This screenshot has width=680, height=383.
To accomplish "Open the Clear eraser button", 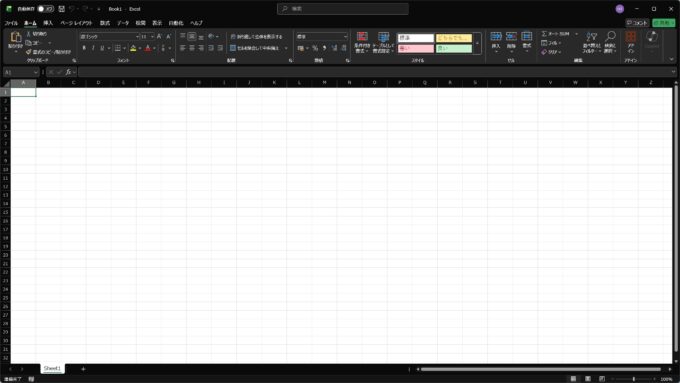I will point(551,52).
